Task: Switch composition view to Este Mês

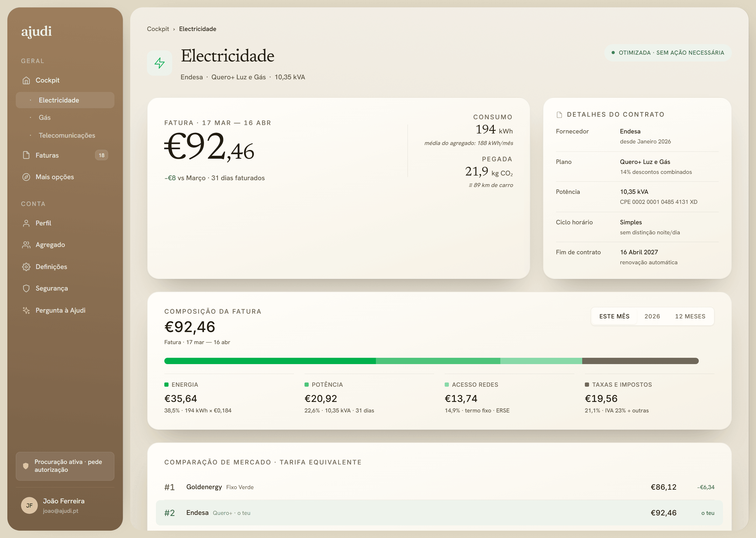Action: pos(614,316)
